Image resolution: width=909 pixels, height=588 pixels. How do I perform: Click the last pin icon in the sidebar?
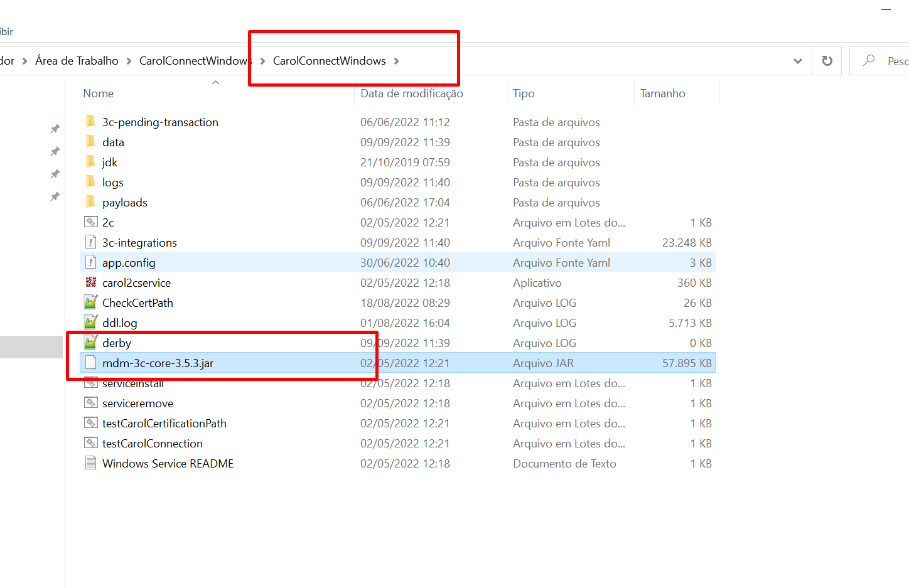[55, 196]
